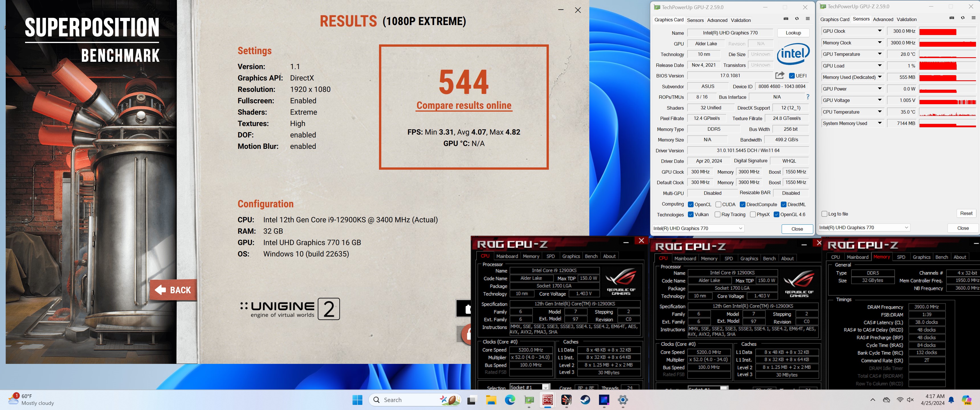This screenshot has height=410, width=980.
Task: Expand the CPU Temperature sensor dropdown
Action: point(880,112)
